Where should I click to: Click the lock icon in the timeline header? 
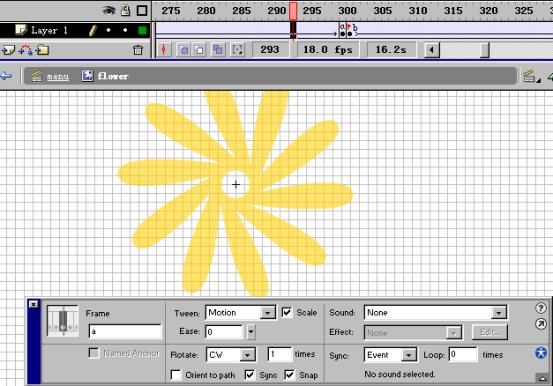[x=126, y=11]
